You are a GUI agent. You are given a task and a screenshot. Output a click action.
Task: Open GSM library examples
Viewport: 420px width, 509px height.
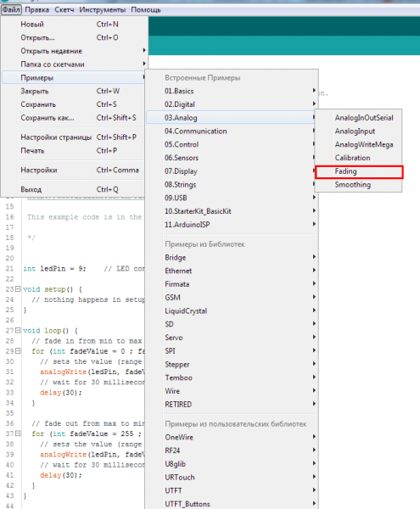click(x=232, y=298)
